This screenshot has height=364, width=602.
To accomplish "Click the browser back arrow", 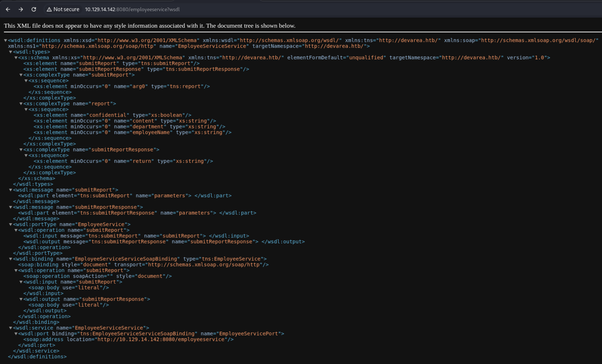I will pyautogui.click(x=8, y=9).
